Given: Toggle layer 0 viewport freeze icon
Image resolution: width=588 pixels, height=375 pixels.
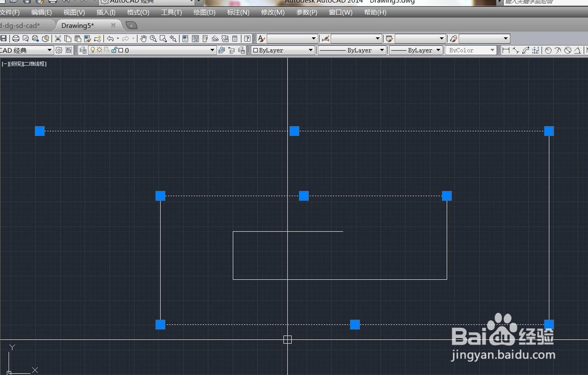Looking at the screenshot, I should [107, 50].
